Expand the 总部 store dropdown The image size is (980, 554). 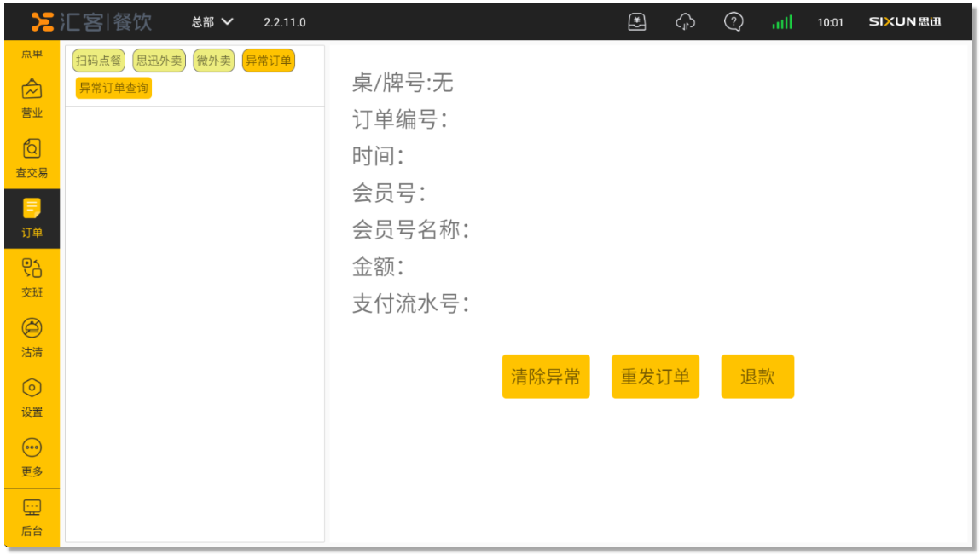point(212,22)
